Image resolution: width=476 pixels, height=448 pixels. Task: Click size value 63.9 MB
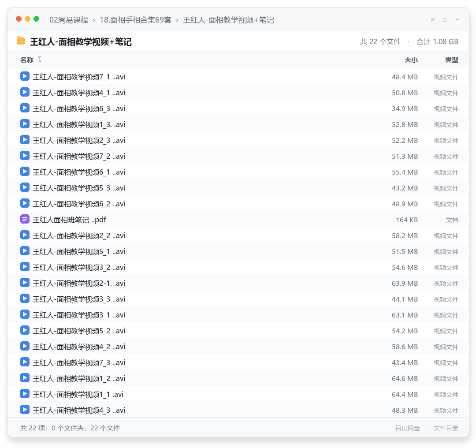coord(405,284)
